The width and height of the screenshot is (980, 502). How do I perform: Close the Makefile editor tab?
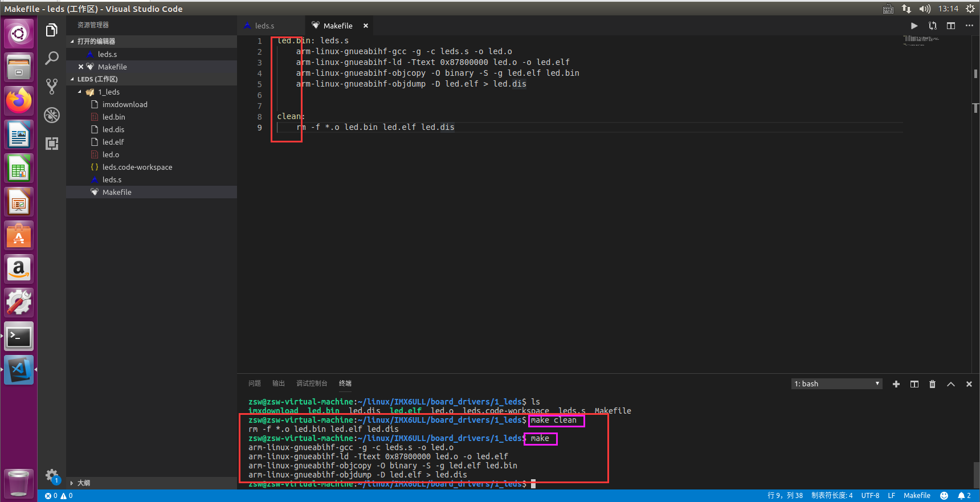pos(366,26)
